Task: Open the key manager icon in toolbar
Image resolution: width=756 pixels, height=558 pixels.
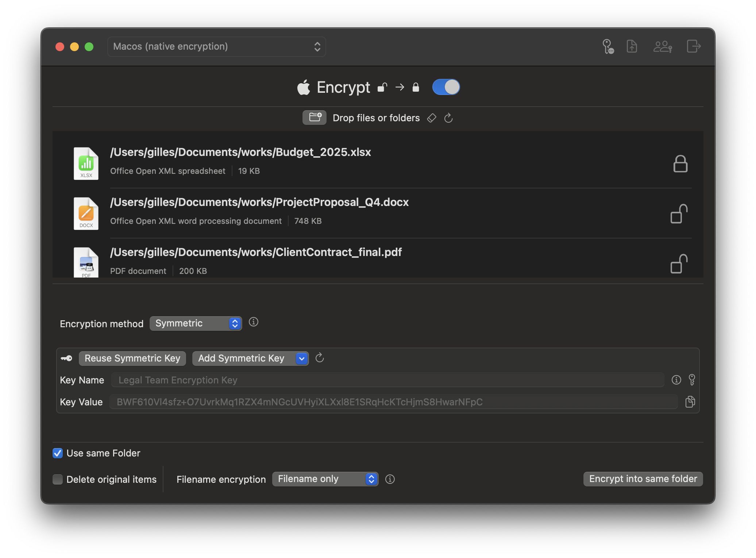Action: tap(608, 46)
